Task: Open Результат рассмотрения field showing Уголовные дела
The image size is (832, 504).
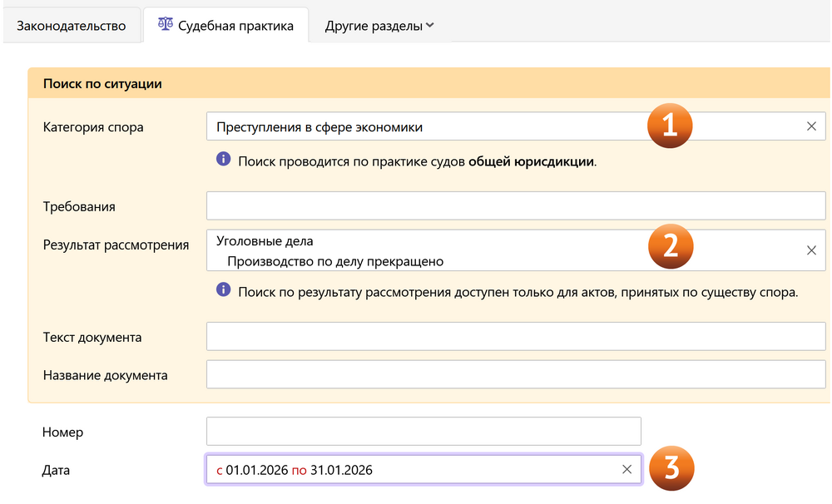Action: tap(416, 250)
